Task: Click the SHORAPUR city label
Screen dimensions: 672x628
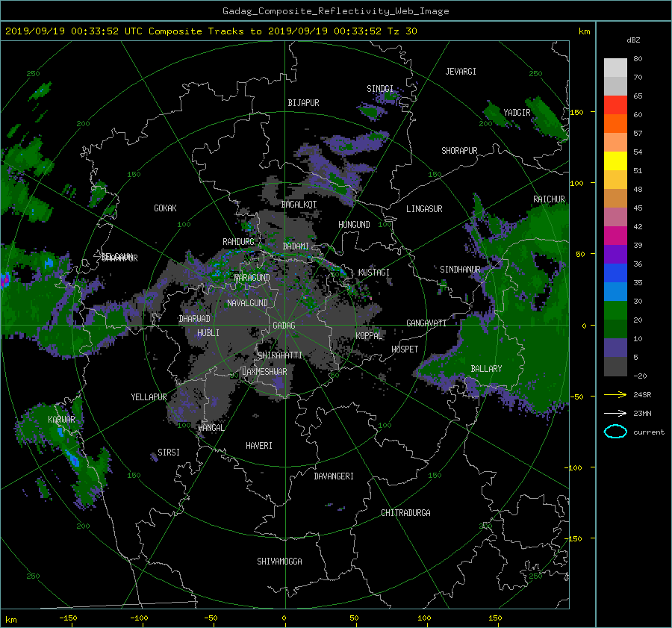Action: click(459, 151)
